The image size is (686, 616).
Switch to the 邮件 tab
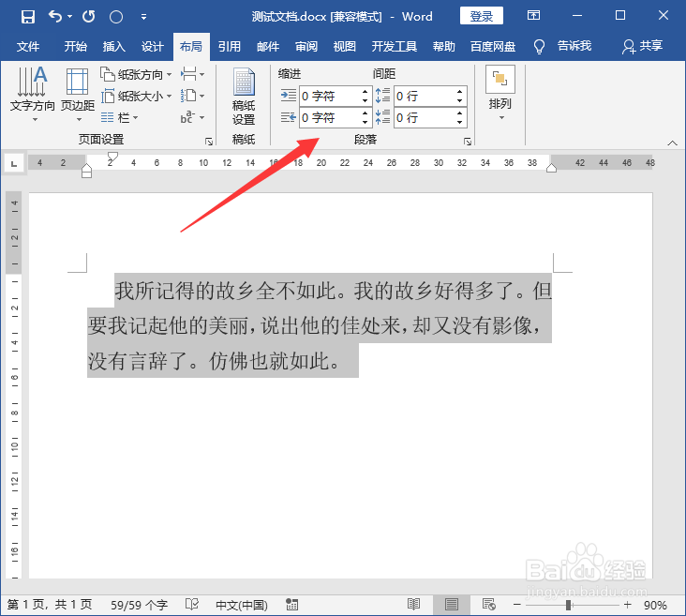(268, 46)
